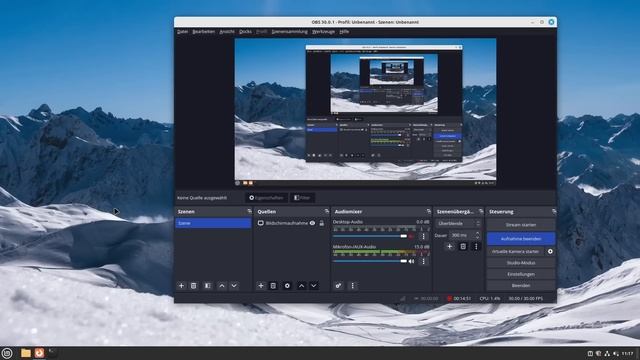Remove source with trash icon in Quellen
The width and height of the screenshot is (640, 360).
[x=273, y=286]
